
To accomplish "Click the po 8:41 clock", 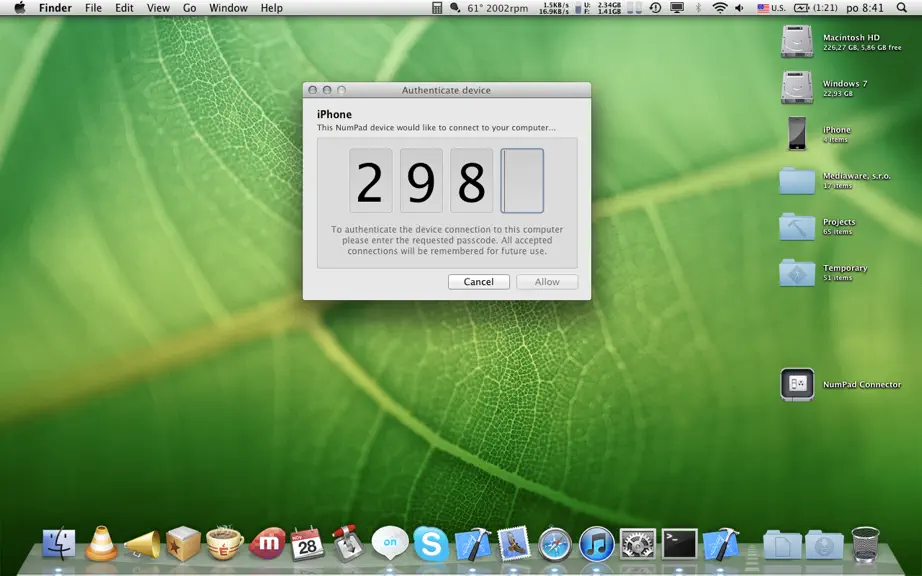I will pyautogui.click(x=865, y=8).
